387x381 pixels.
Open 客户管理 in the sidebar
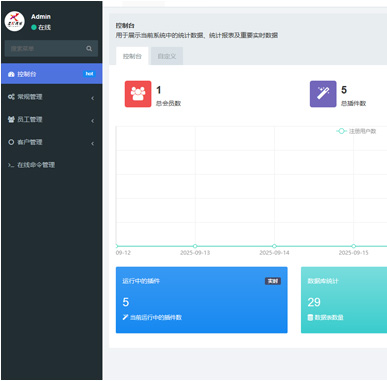52,142
